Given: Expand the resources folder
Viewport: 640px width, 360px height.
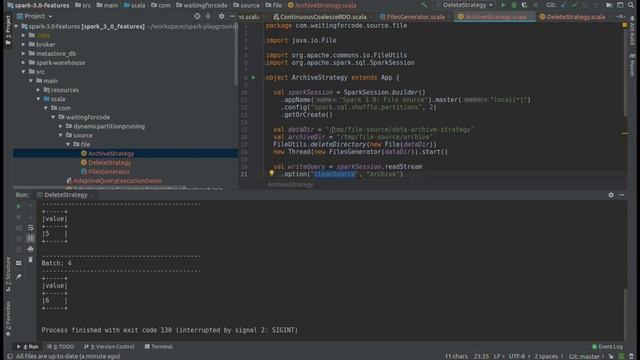Looking at the screenshot, I should point(38,90).
